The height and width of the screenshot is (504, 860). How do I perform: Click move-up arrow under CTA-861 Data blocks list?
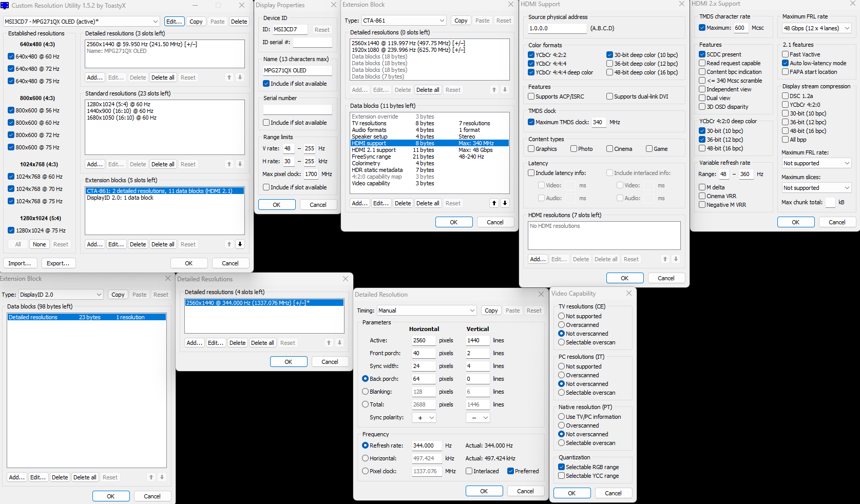[494, 203]
